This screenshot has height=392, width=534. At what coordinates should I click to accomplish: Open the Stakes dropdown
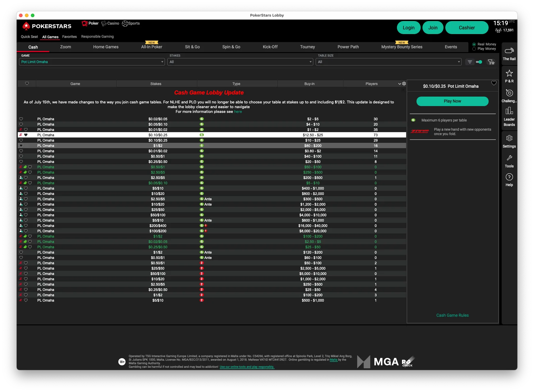point(240,62)
